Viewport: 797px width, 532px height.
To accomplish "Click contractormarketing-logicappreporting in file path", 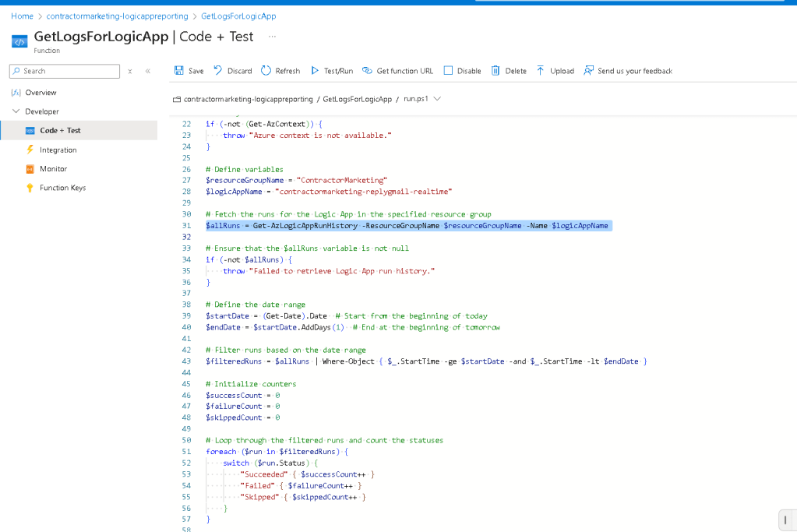I will [x=248, y=99].
